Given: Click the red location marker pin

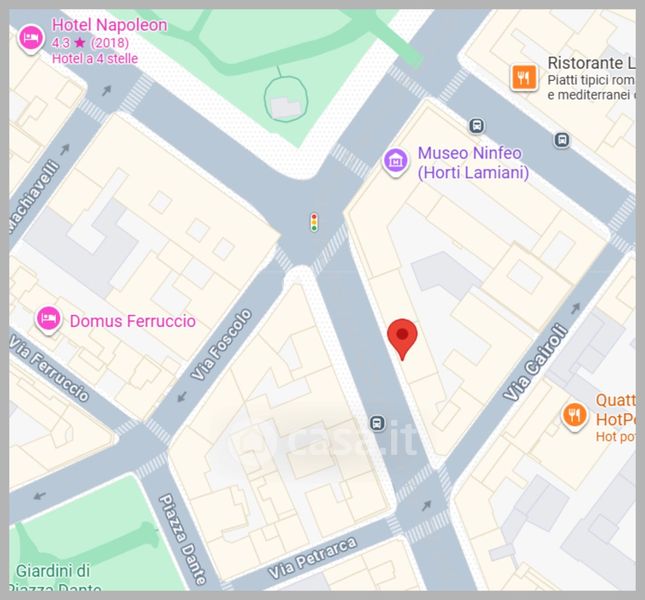Looking at the screenshot, I should point(402,338).
